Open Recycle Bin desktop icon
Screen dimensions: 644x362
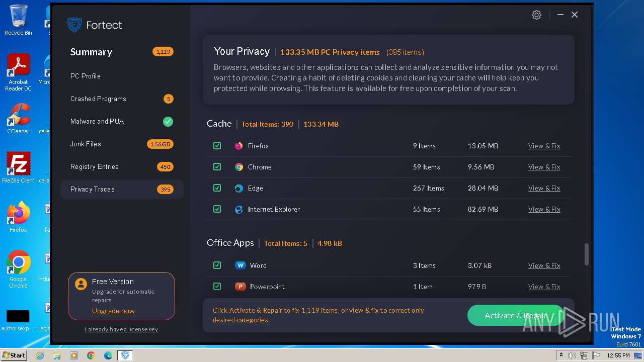pos(18,20)
